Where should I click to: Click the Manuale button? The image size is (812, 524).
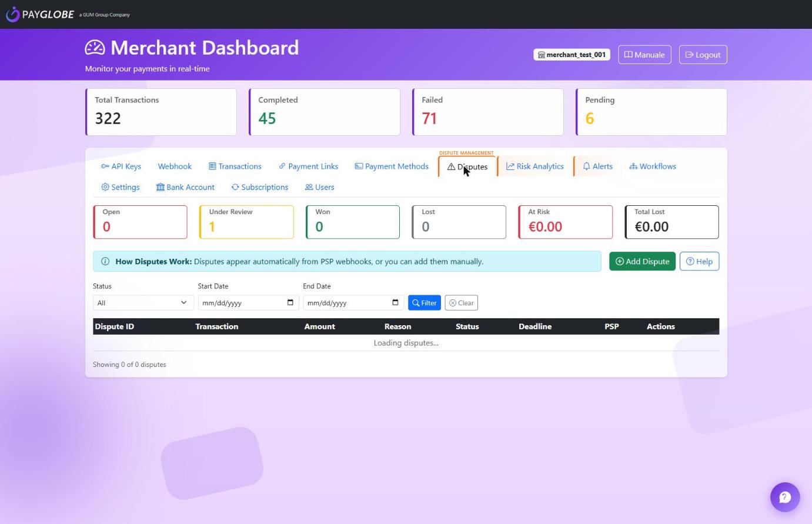click(644, 55)
